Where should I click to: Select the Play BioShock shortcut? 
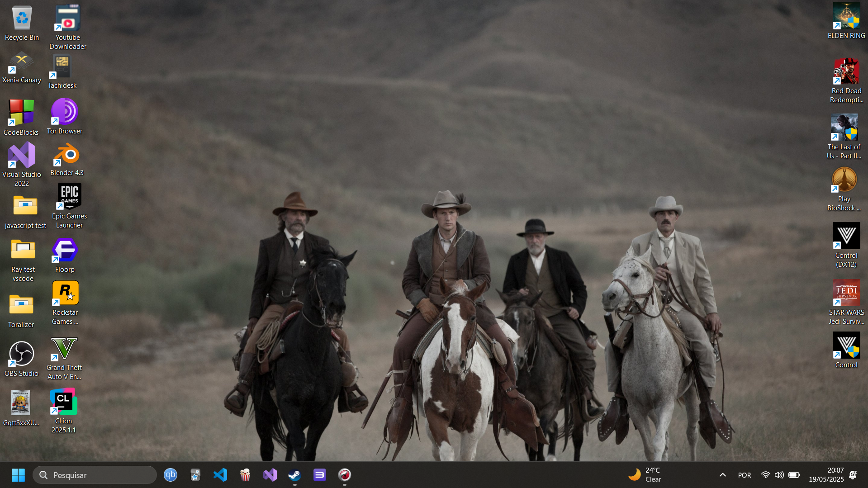point(844,190)
